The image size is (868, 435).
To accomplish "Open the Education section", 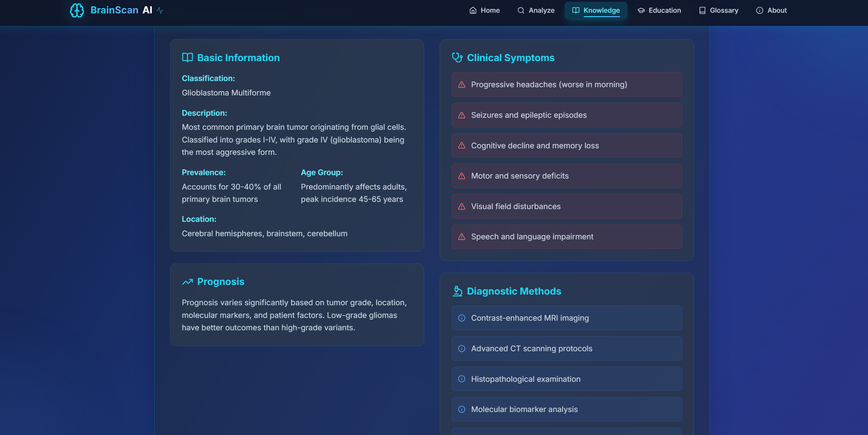I will click(659, 10).
